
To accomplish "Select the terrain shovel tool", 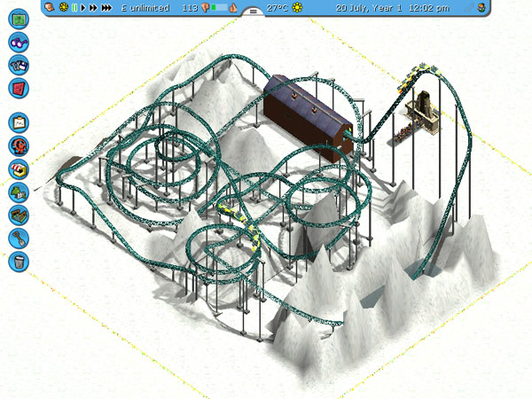I will click(19, 239).
